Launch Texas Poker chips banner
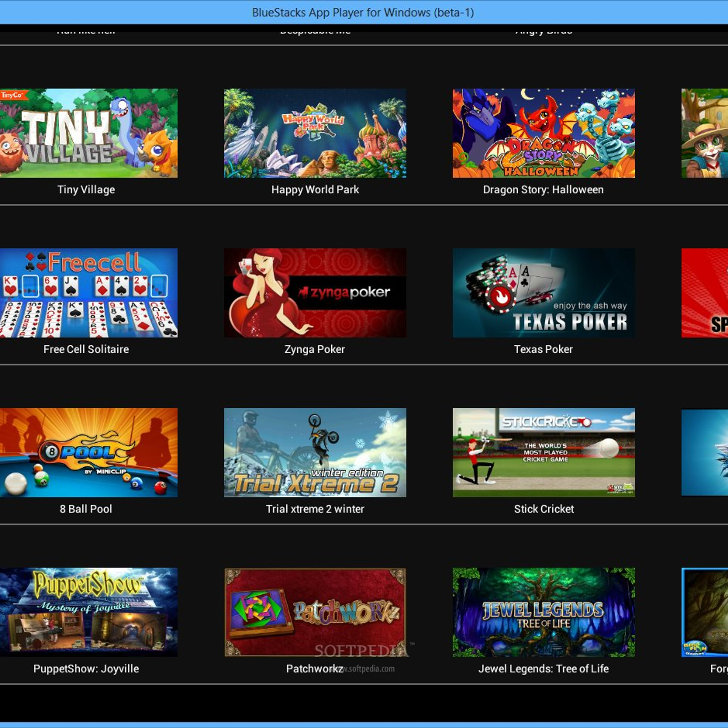This screenshot has width=728, height=728. point(544,293)
